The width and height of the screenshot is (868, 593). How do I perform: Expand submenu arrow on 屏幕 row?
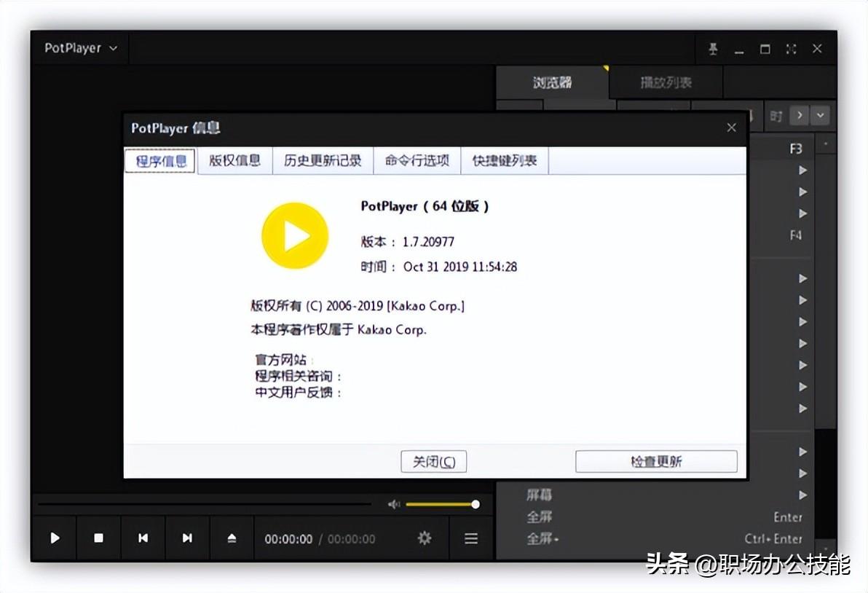[802, 495]
